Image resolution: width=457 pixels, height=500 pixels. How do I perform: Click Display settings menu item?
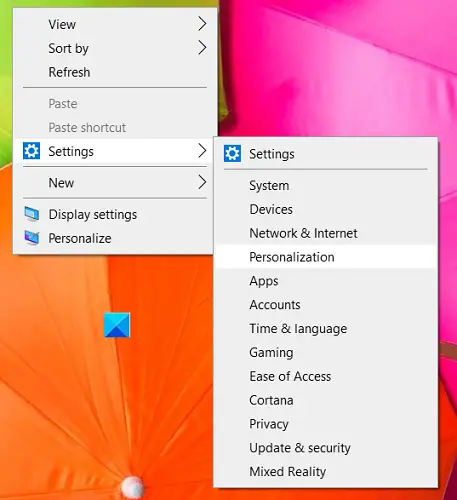[x=115, y=214]
